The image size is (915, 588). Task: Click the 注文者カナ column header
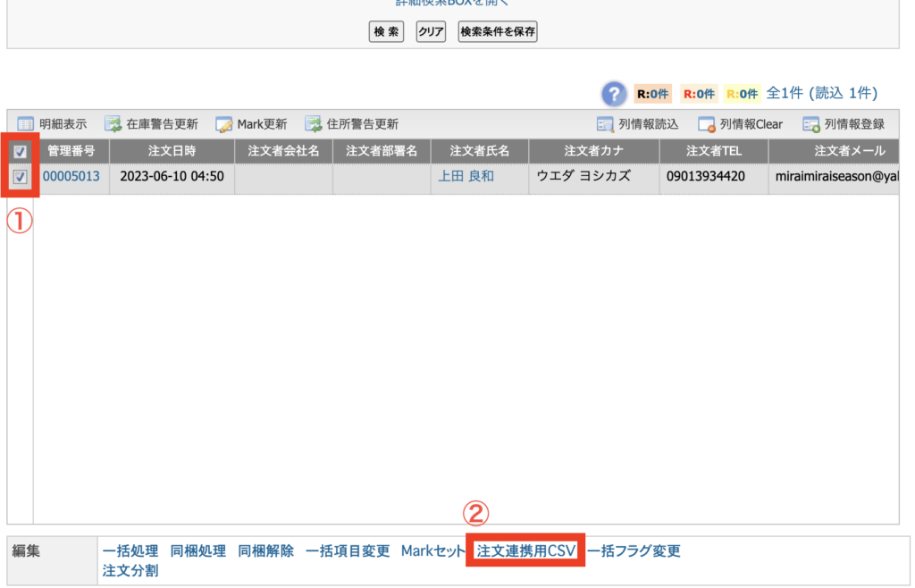point(594,151)
